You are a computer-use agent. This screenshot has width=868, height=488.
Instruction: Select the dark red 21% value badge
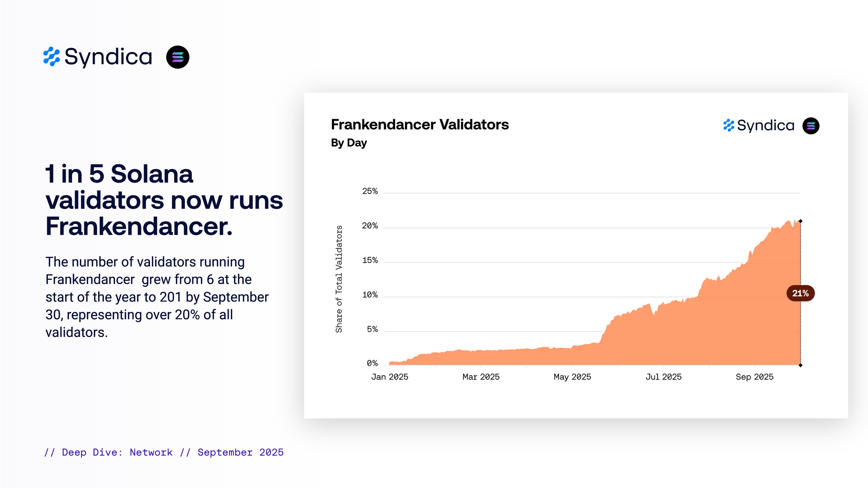[800, 293]
